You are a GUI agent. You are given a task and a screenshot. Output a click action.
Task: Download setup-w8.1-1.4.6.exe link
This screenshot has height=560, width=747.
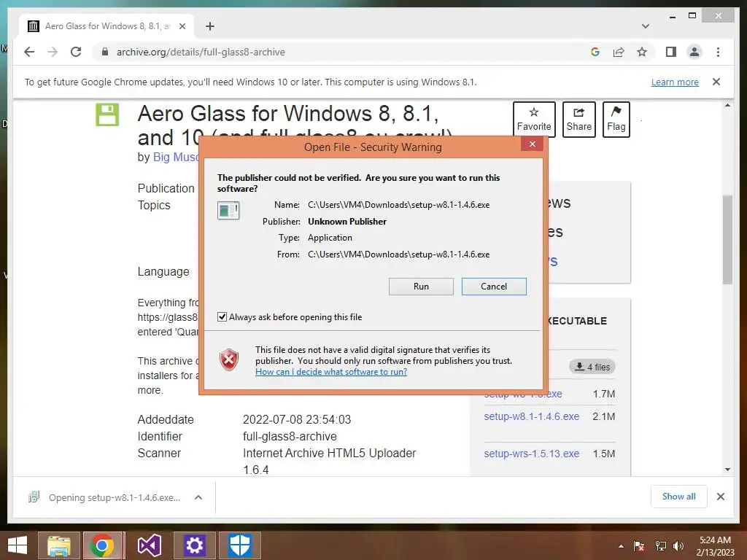click(532, 416)
